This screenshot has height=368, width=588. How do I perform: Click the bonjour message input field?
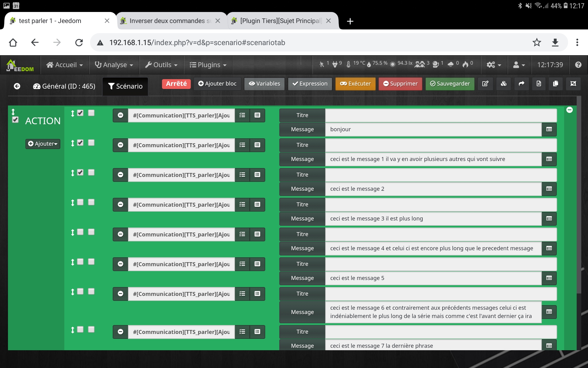[433, 129]
